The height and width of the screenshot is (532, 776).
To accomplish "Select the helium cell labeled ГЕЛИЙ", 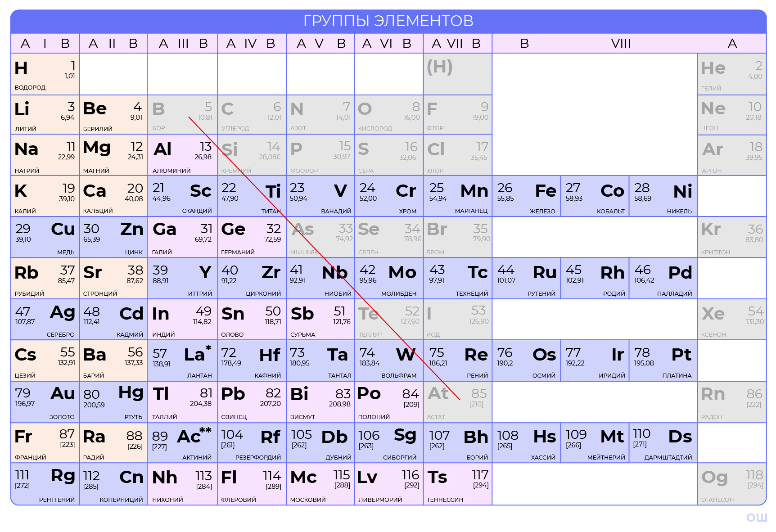I will pos(732,74).
